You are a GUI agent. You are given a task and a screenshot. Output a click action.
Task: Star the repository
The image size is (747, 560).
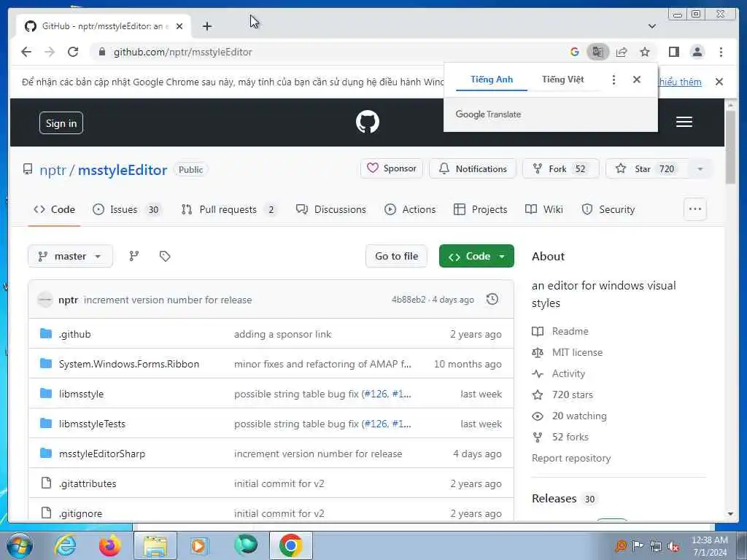(648, 168)
